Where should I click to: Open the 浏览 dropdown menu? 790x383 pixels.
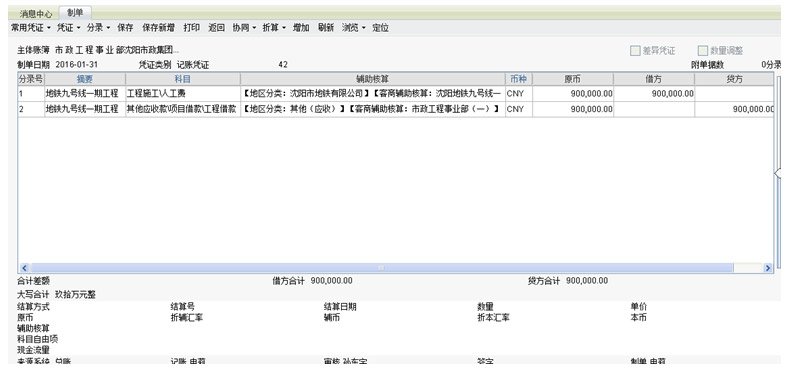(354, 28)
